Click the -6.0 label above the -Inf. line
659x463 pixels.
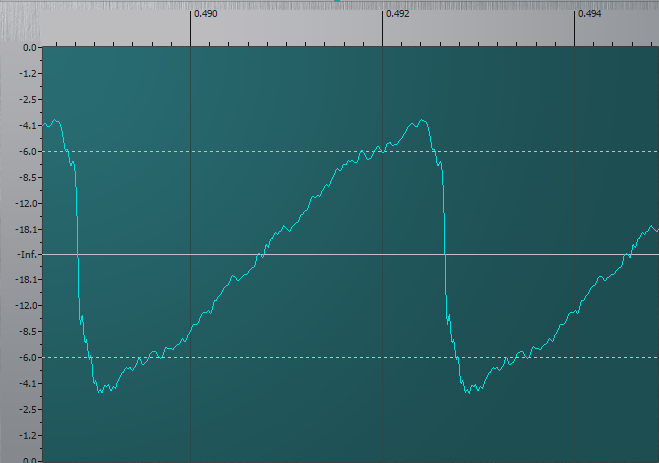[28, 152]
